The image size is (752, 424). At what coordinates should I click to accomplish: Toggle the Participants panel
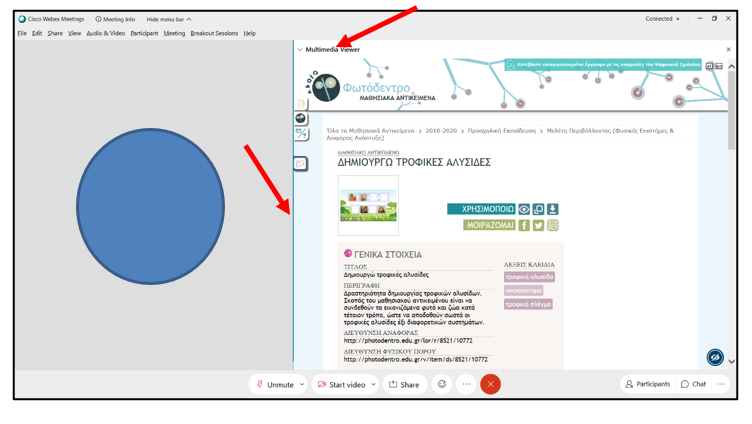647,384
